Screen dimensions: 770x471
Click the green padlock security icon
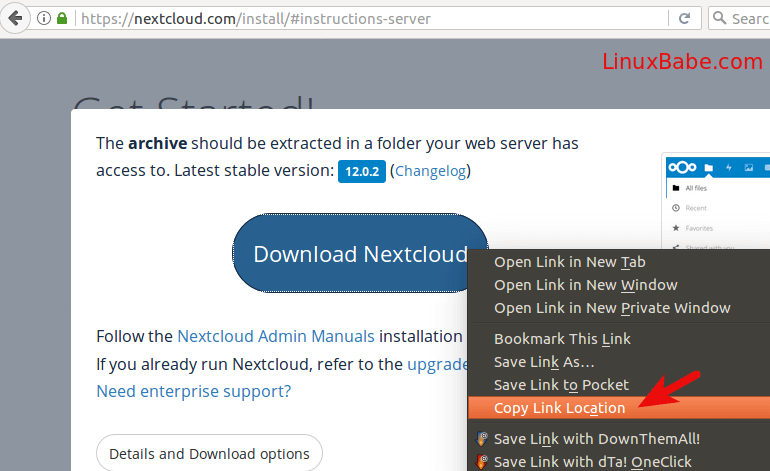(x=62, y=18)
